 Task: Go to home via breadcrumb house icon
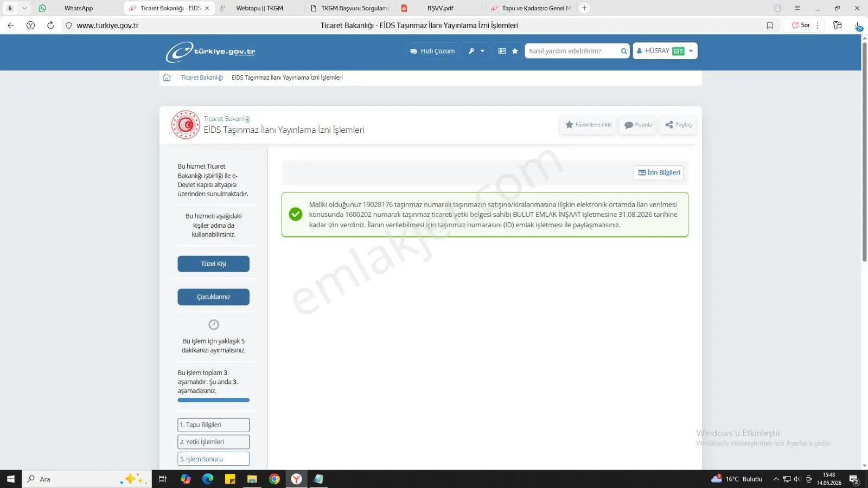pyautogui.click(x=167, y=78)
